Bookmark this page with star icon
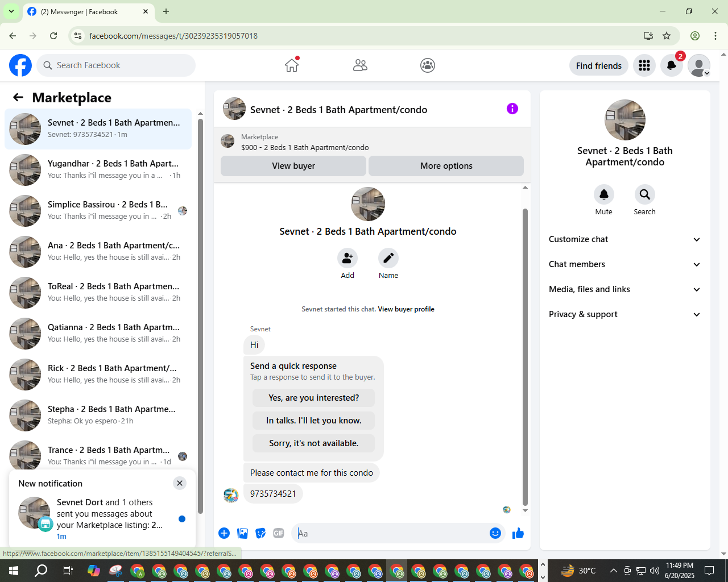 (x=667, y=36)
